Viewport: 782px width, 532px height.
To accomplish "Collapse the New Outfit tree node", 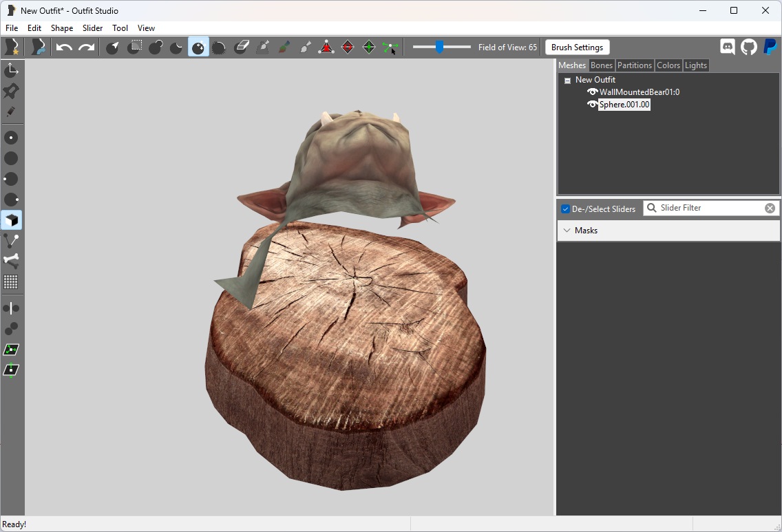I will click(x=567, y=81).
